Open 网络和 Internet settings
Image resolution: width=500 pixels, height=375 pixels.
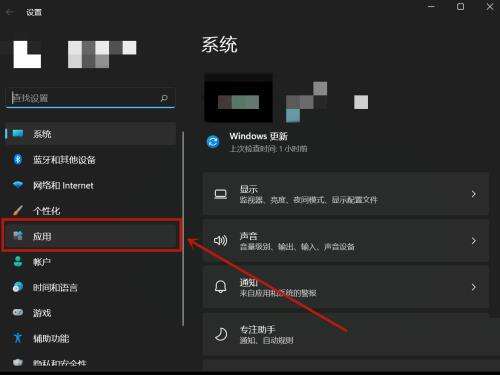coord(91,185)
